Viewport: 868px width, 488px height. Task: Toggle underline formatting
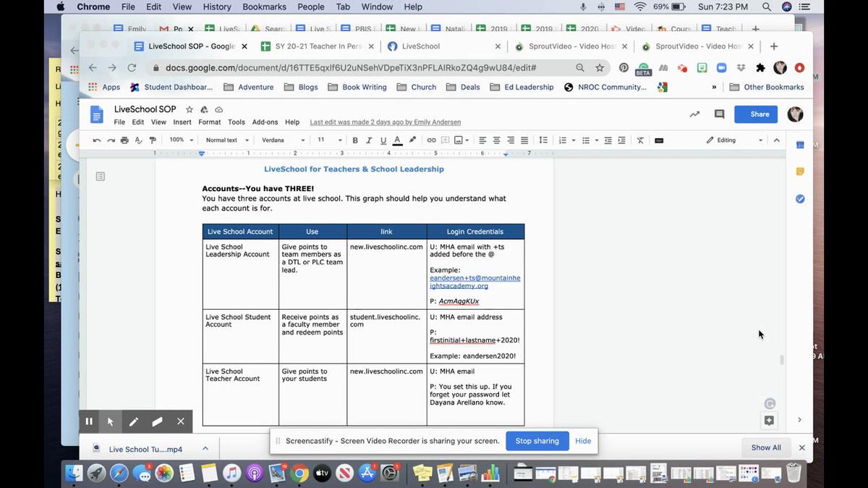point(383,140)
